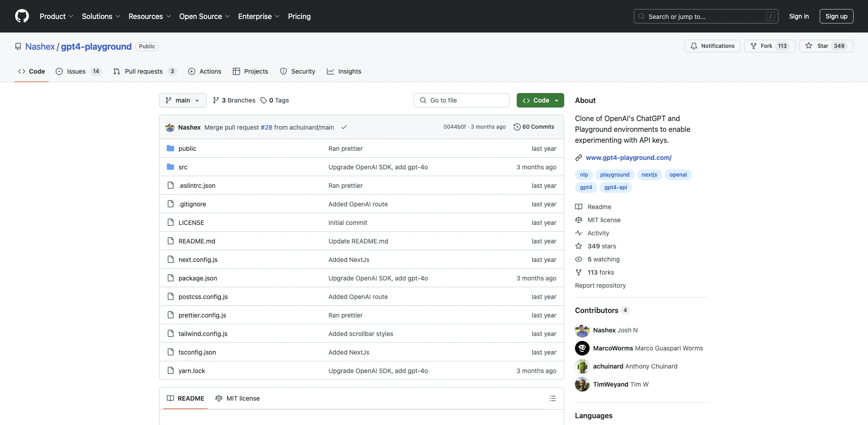Screen dimensions: 868x425
Task: Click the Go to file input
Action: [462, 100]
